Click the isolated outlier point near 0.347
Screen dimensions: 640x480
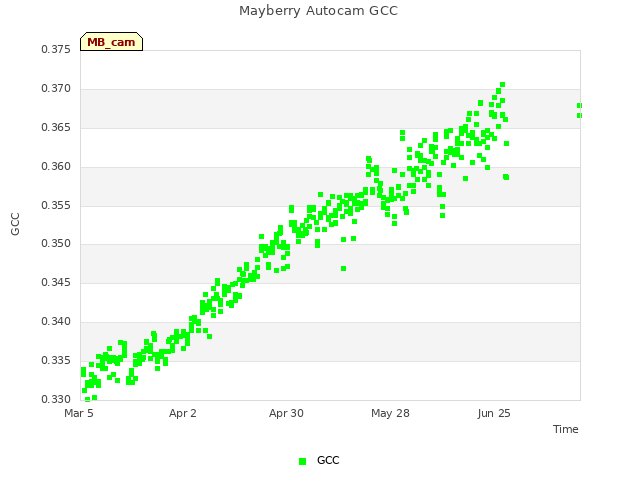click(344, 269)
